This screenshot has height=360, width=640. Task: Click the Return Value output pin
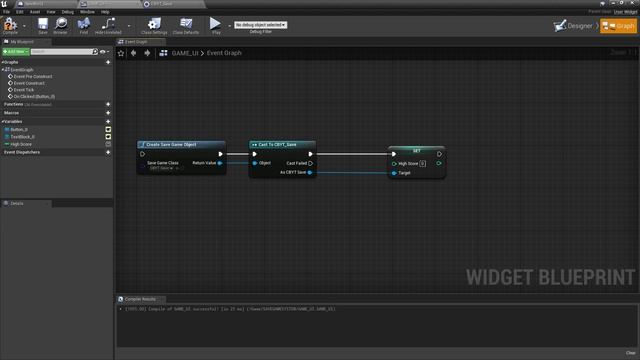point(220,163)
